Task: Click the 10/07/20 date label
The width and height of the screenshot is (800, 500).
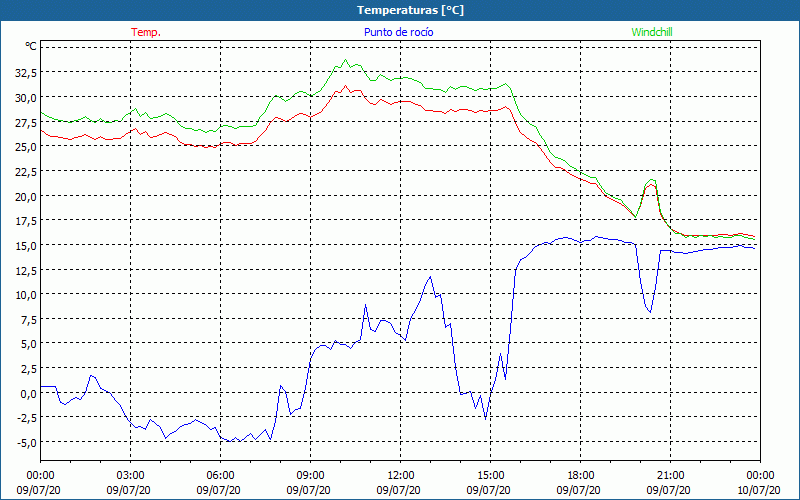Action: point(759,490)
